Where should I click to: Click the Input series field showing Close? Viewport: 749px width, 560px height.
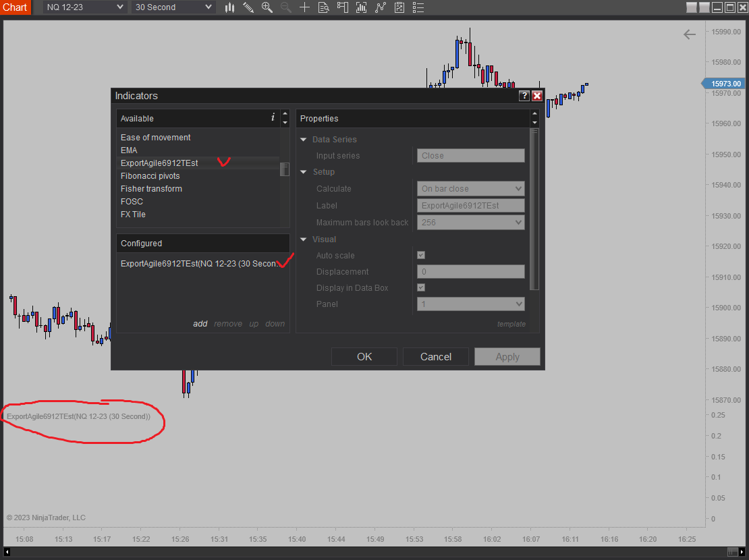(x=470, y=156)
